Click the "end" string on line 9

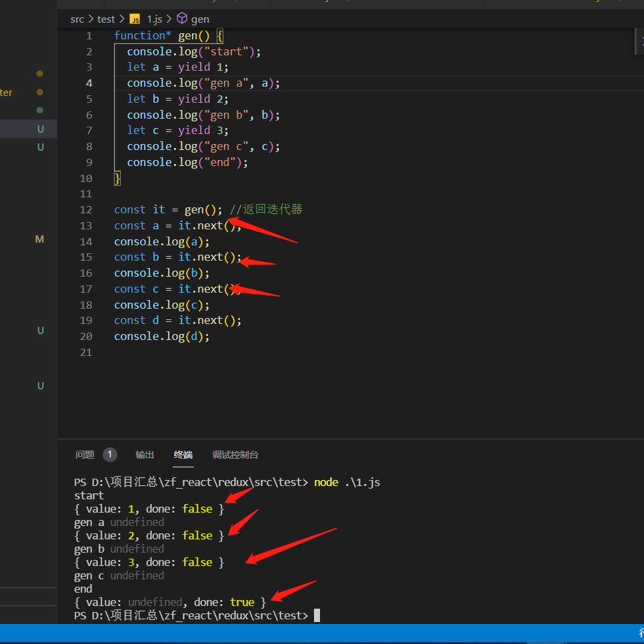coord(220,163)
